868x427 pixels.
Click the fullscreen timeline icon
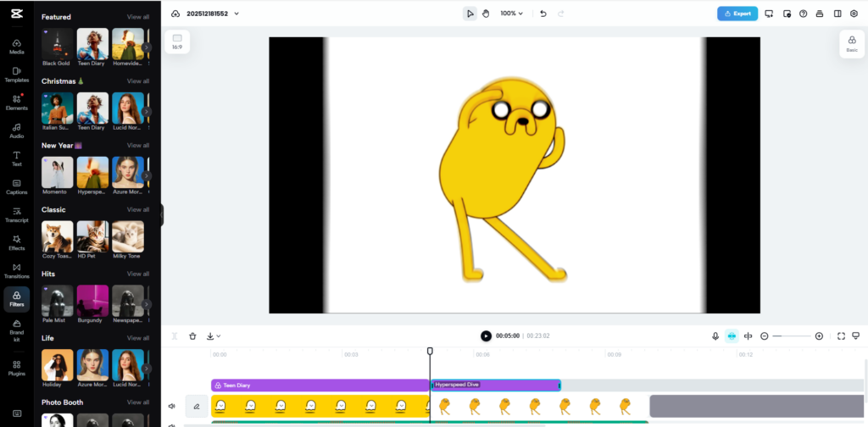pos(841,336)
